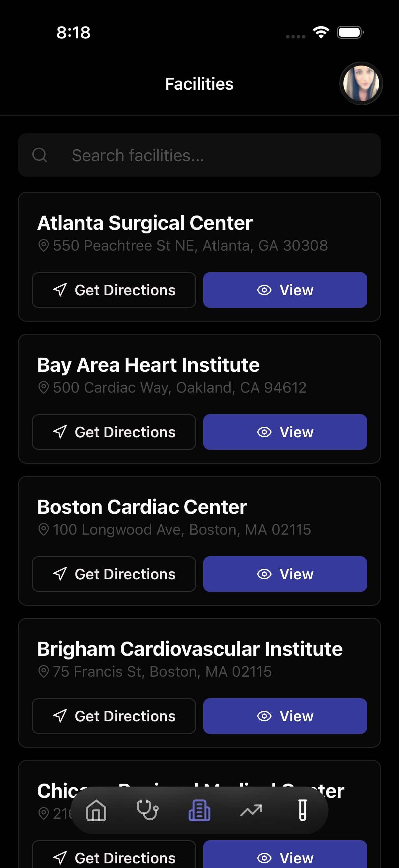Tap the Brigham Cardiovascular Institute address
Image resolution: width=399 pixels, height=868 pixels.
coord(162,672)
